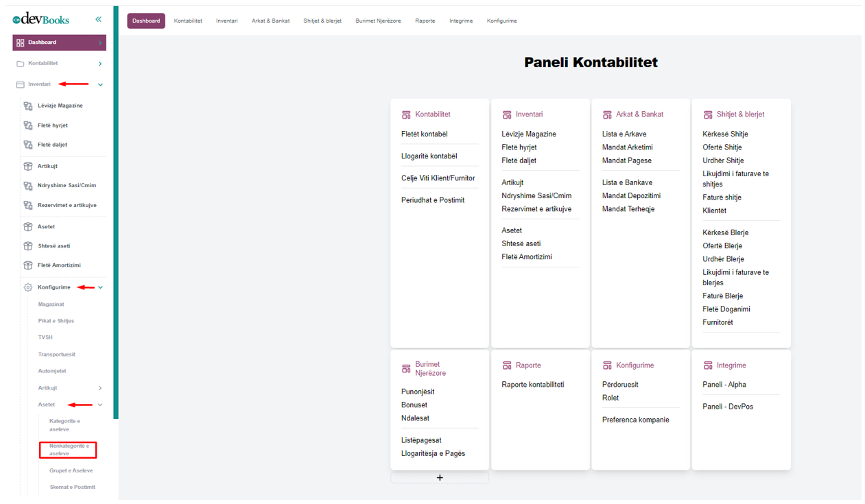Open the Preferenca kompanie link
The image size is (865, 504).
tap(635, 420)
